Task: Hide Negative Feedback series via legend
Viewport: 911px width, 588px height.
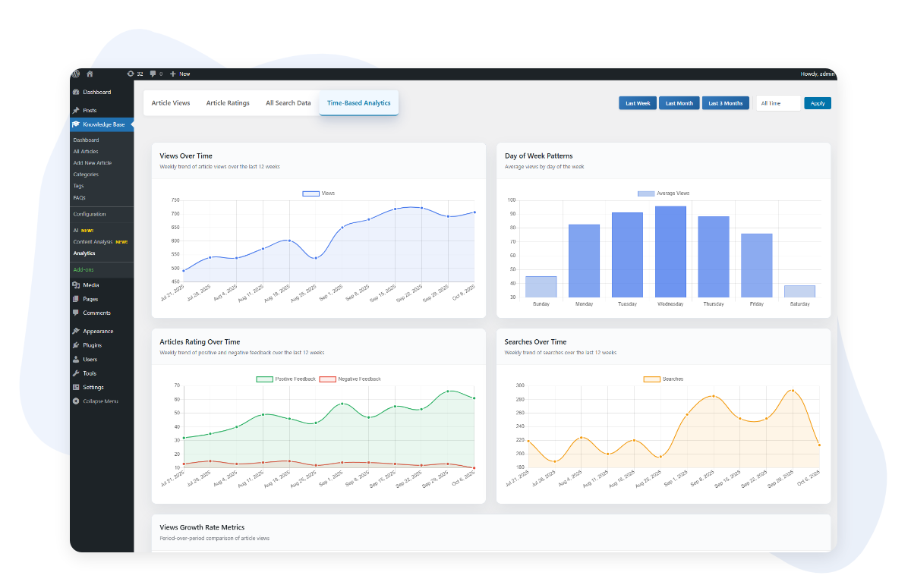Action: pos(327,379)
